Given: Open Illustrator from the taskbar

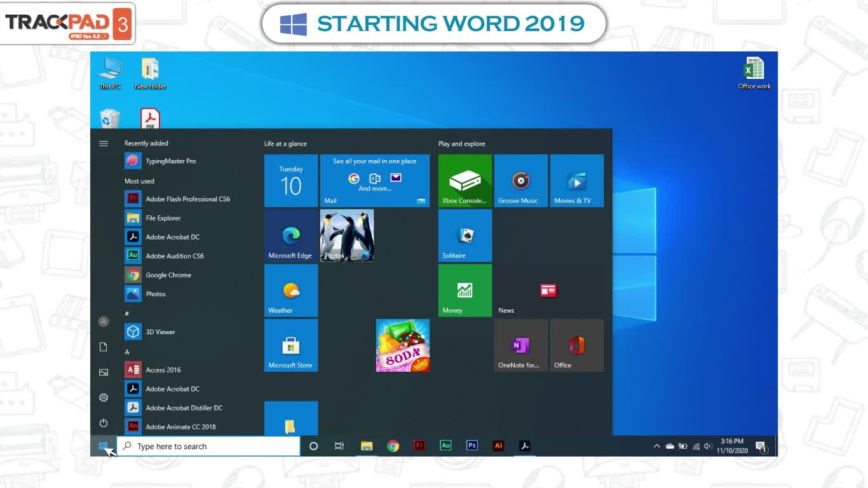Looking at the screenshot, I should [x=499, y=446].
